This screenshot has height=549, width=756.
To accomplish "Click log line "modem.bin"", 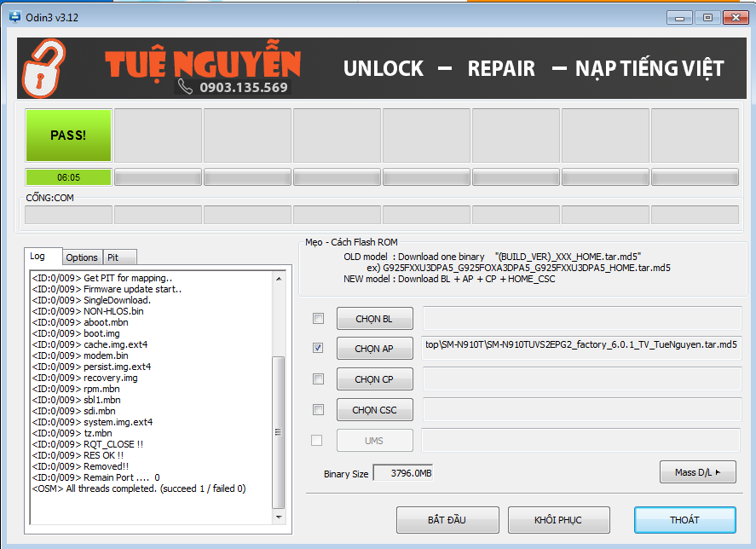I will click(80, 355).
